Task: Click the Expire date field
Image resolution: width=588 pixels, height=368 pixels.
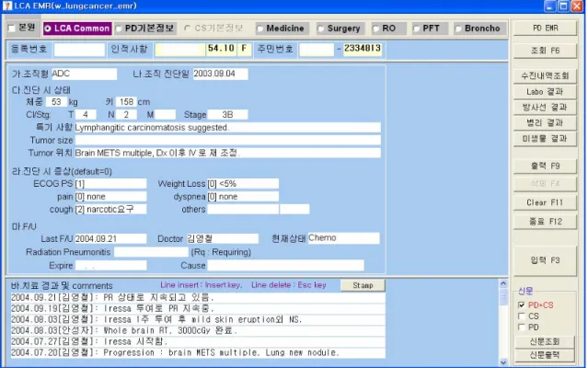Action: pos(110,265)
